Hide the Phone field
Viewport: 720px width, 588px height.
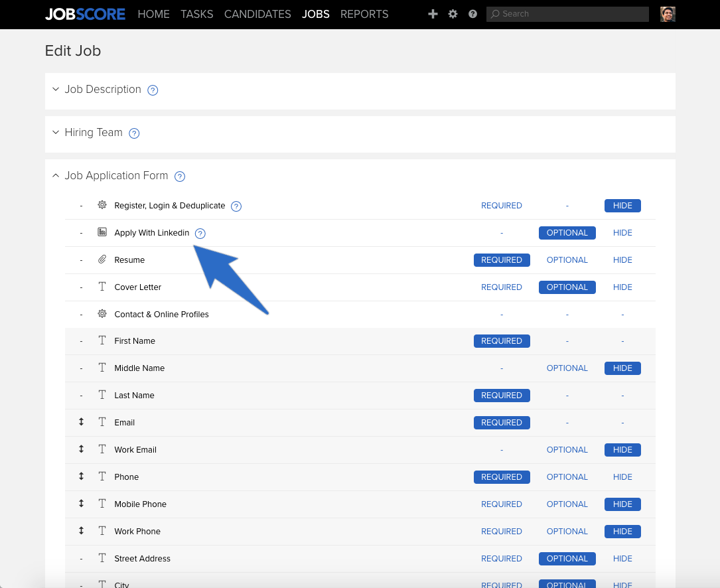pyautogui.click(x=622, y=477)
